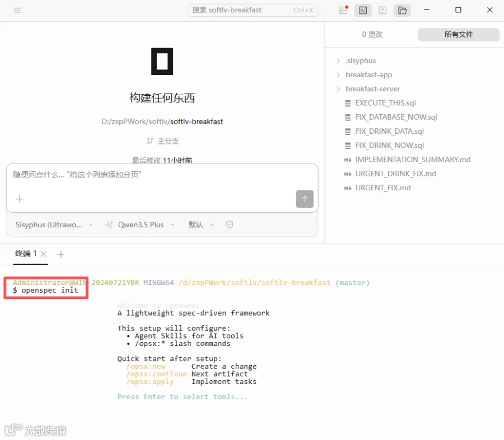Click database icon beside FIX_DRINK_DATA.sql
Viewport: 504px width, 440px height.
[347, 132]
